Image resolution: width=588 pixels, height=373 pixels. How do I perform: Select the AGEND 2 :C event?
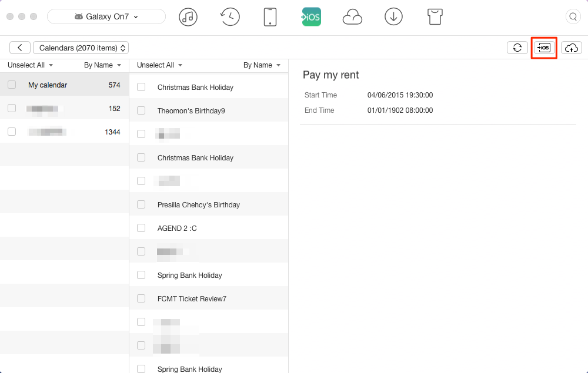[x=209, y=228]
